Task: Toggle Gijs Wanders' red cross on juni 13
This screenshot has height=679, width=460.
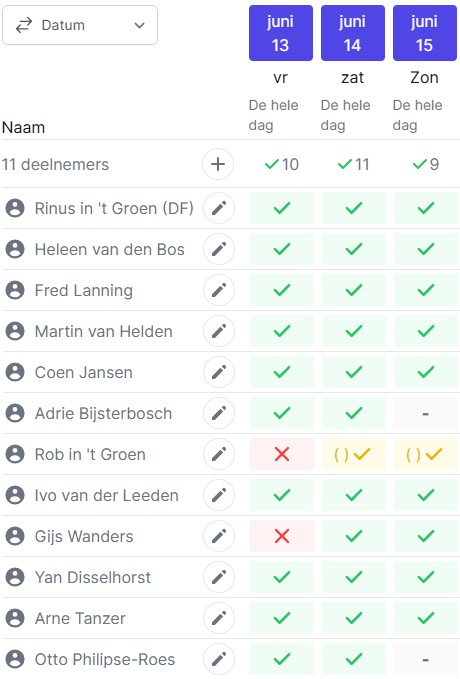Action: (282, 536)
